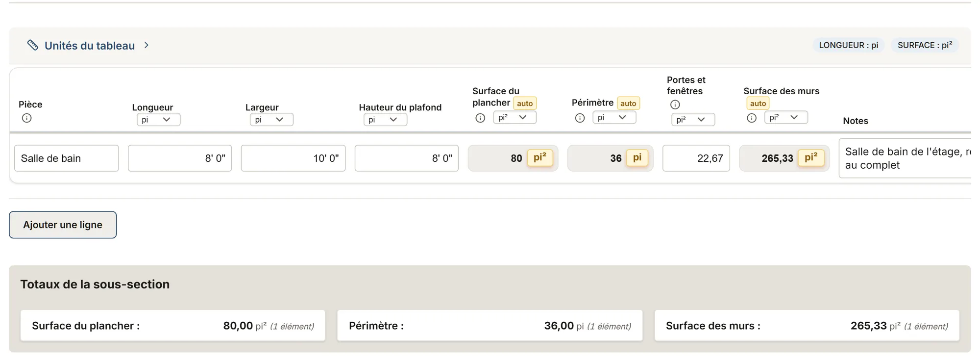Open the Hauteur du plafond unit dropdown
The width and height of the screenshot is (980, 361).
[x=385, y=120]
